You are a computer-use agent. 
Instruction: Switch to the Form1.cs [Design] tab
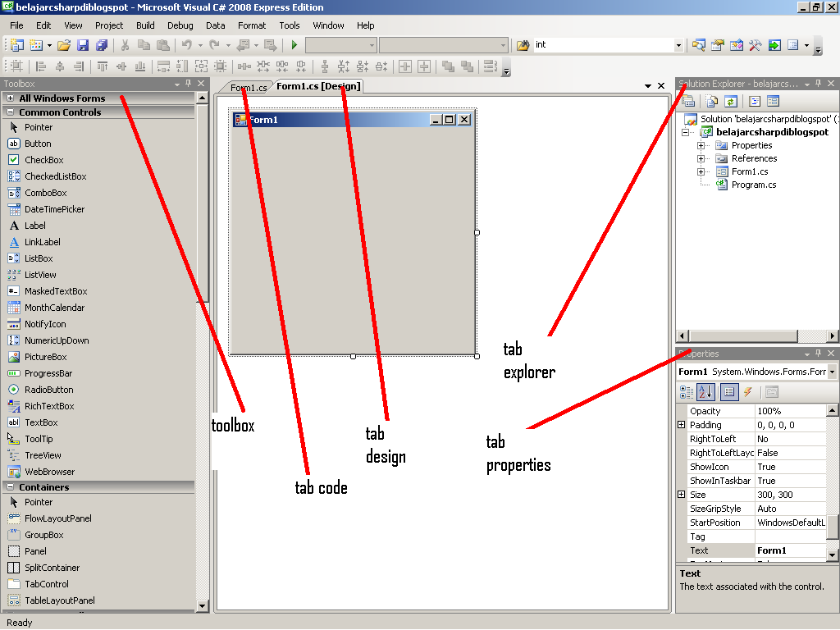coord(318,85)
